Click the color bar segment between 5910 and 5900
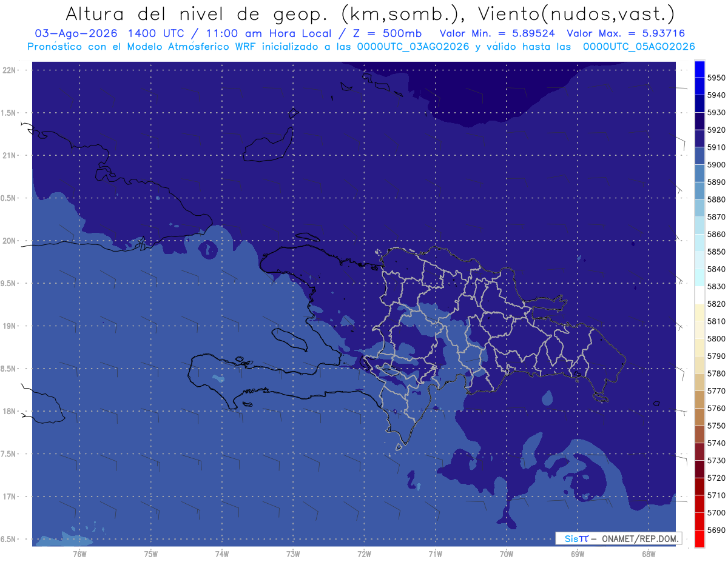 tap(699, 156)
